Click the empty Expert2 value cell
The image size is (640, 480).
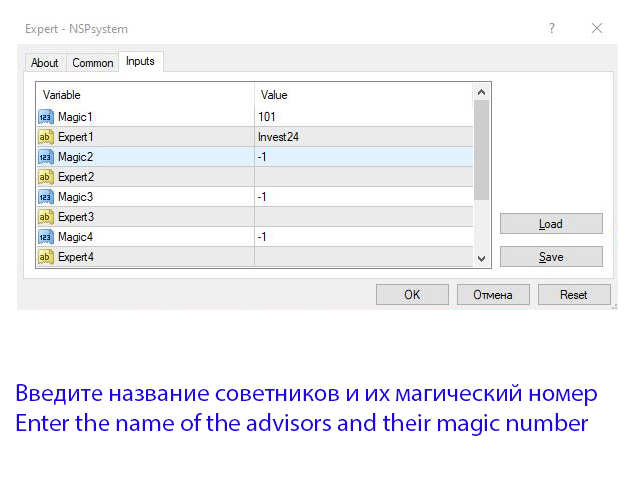(x=364, y=177)
